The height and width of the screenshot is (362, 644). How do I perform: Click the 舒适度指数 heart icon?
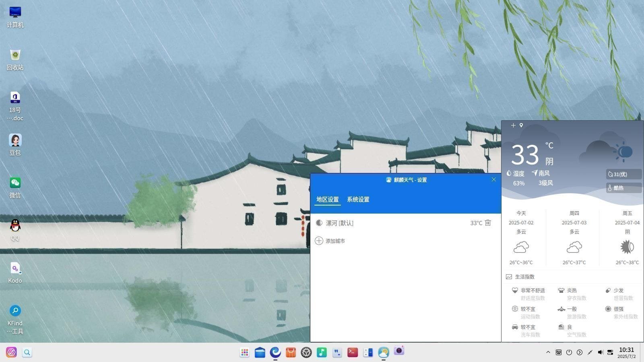pos(515,290)
